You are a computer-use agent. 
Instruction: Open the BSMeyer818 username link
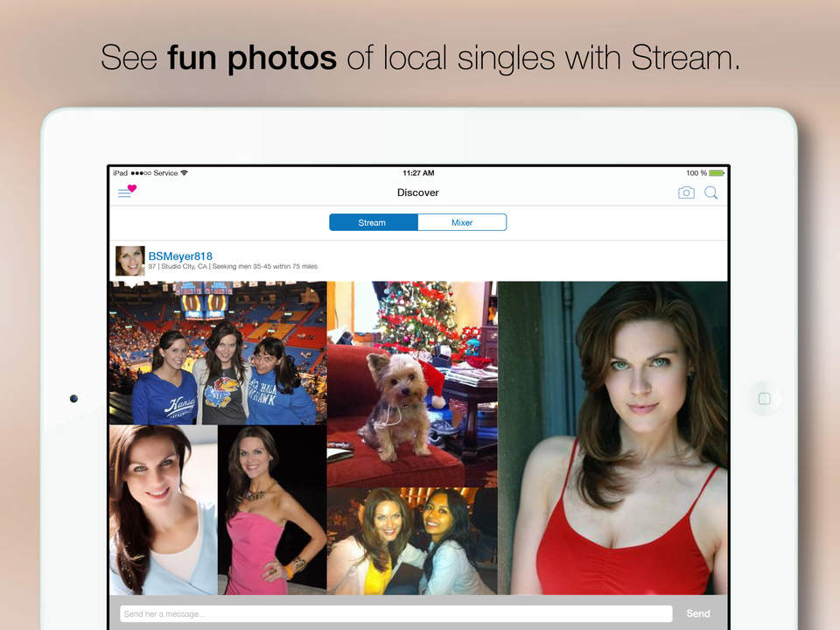point(180,255)
